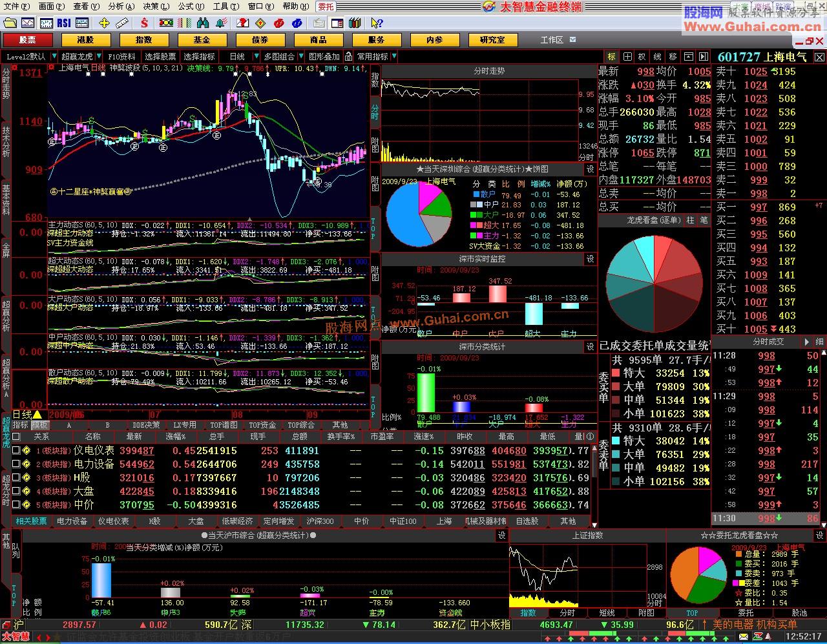Toggle the 标 indicator button
827x644 pixels.
pyautogui.click(x=611, y=57)
